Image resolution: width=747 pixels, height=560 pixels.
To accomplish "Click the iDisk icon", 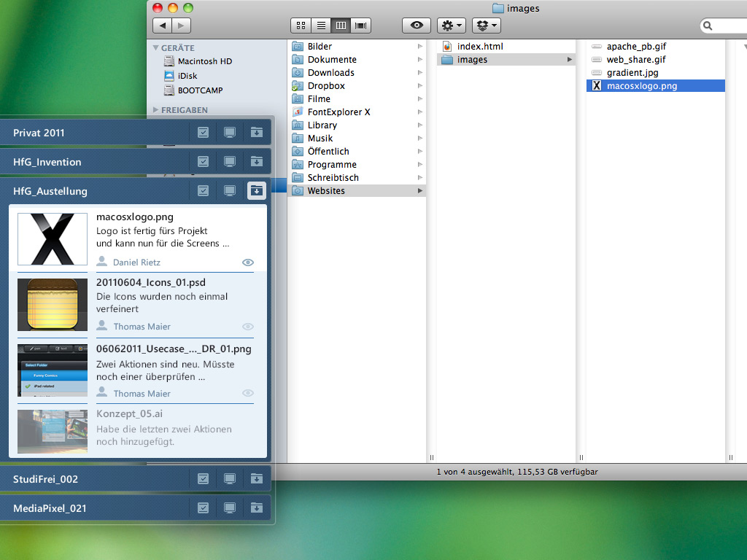I will (169, 76).
